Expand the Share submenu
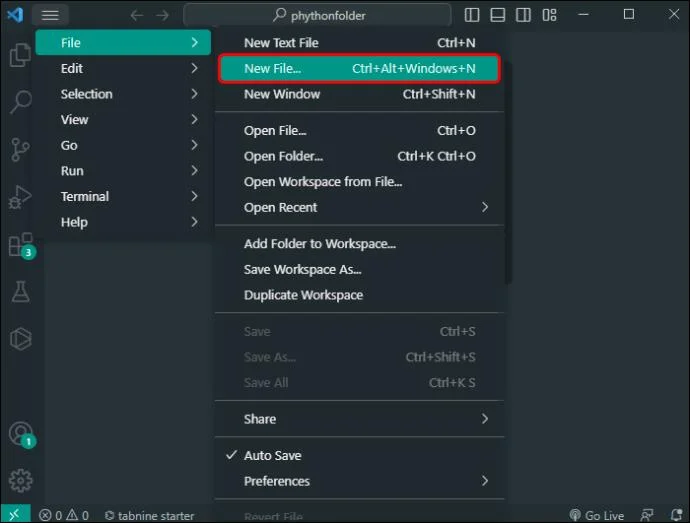This screenshot has width=690, height=523. tap(359, 419)
